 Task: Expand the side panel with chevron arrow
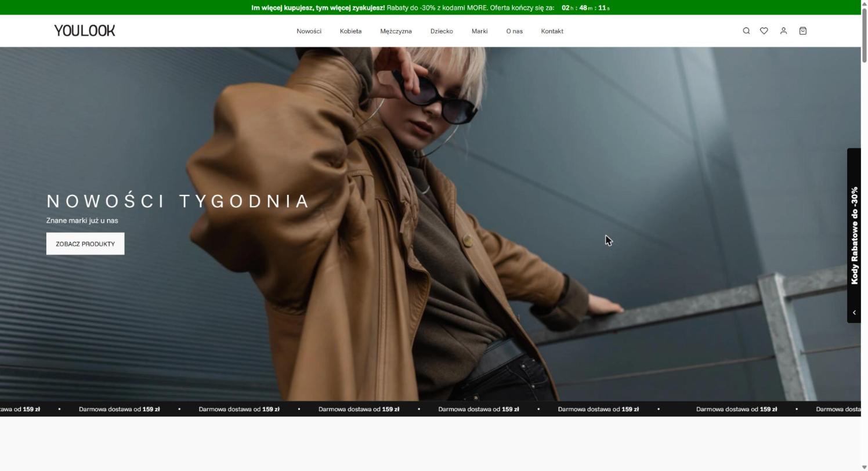854,313
